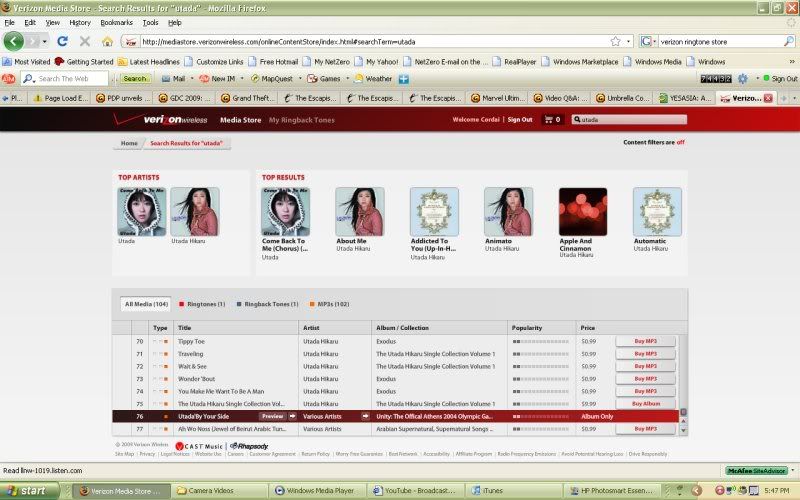The height and width of the screenshot is (500, 800).
Task: Reload the page with the refresh icon
Action: [62, 41]
